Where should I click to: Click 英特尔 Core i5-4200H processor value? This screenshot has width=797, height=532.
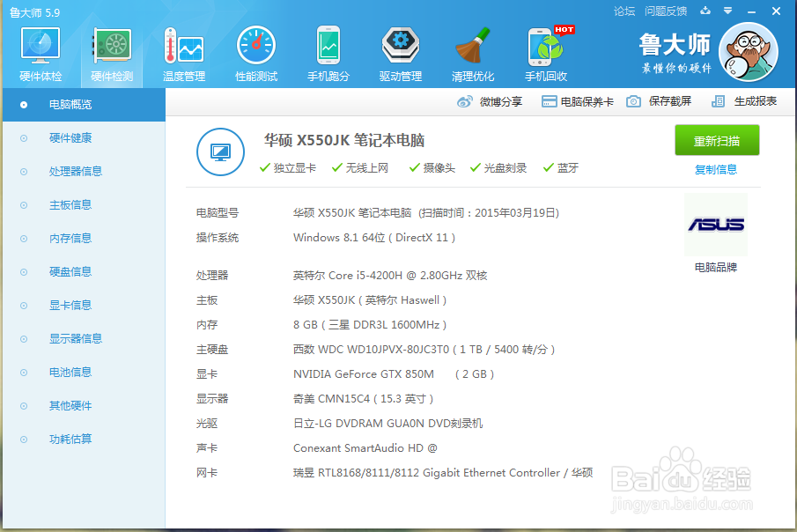[390, 275]
